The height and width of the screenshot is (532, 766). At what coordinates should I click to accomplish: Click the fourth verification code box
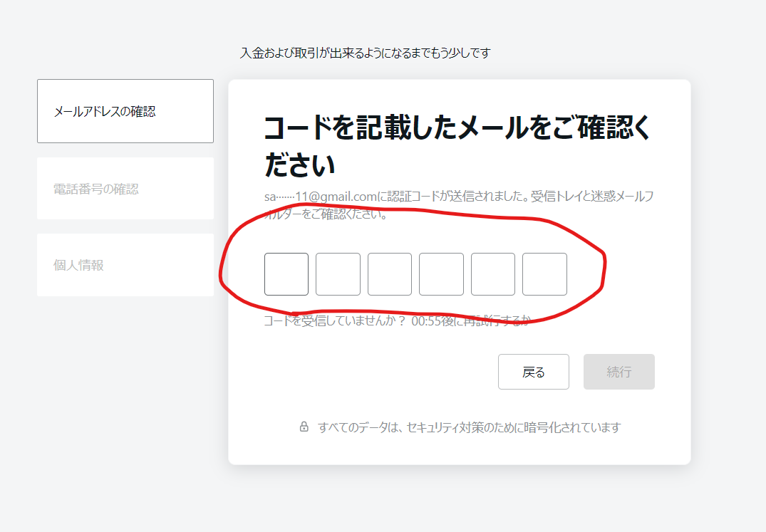point(441,273)
